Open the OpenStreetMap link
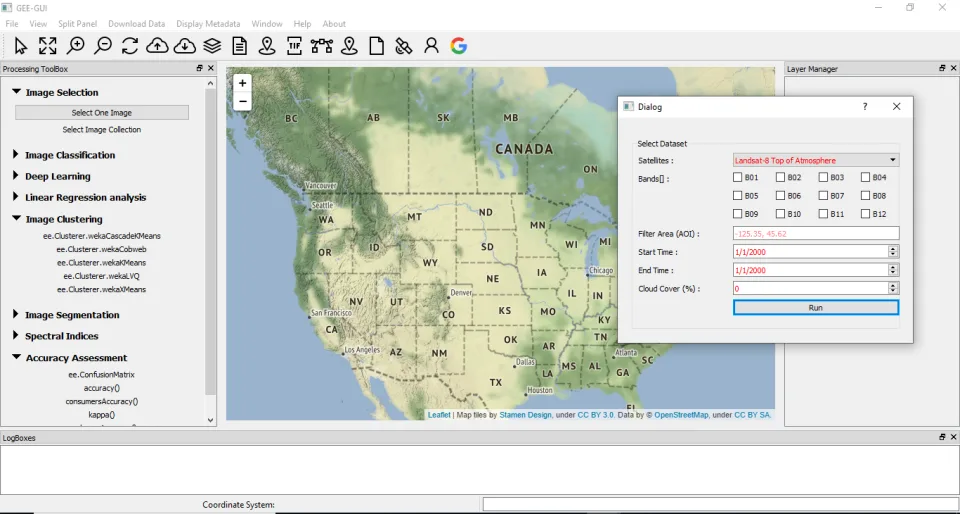This screenshot has height=514, width=960. [681, 415]
